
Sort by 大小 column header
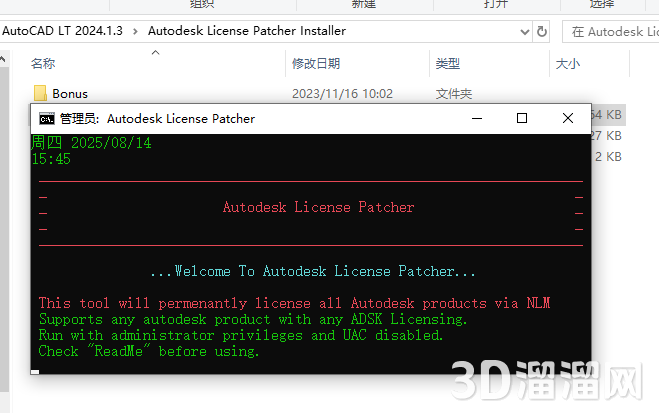click(x=568, y=64)
